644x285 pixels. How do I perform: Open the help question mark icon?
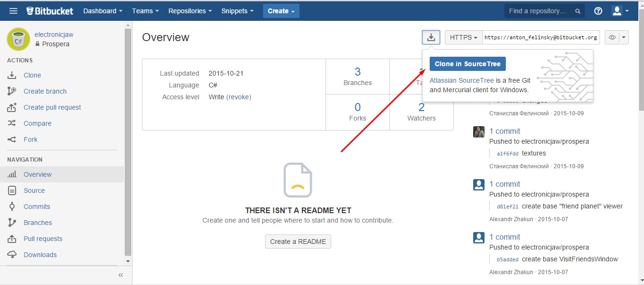(598, 11)
